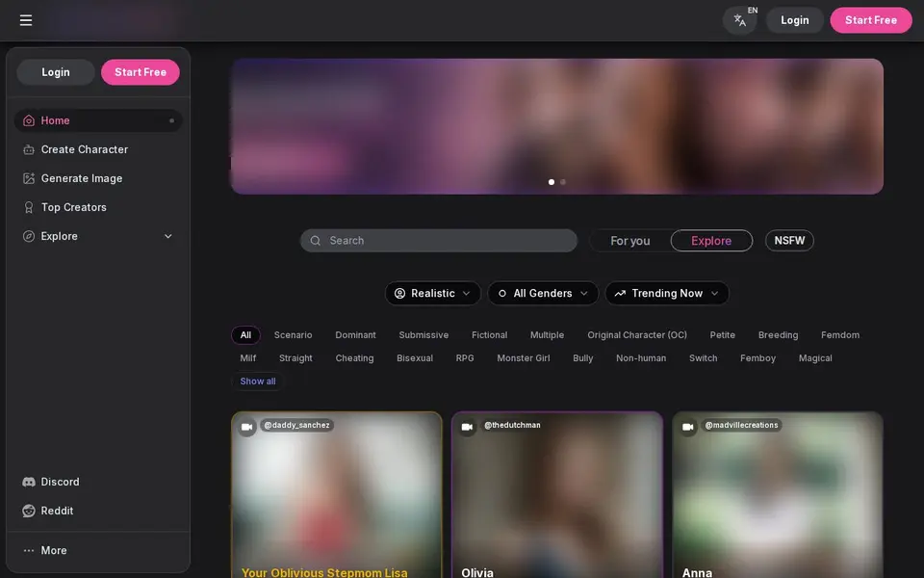The width and height of the screenshot is (924, 578).
Task: Select the All tag filter
Action: coord(245,335)
